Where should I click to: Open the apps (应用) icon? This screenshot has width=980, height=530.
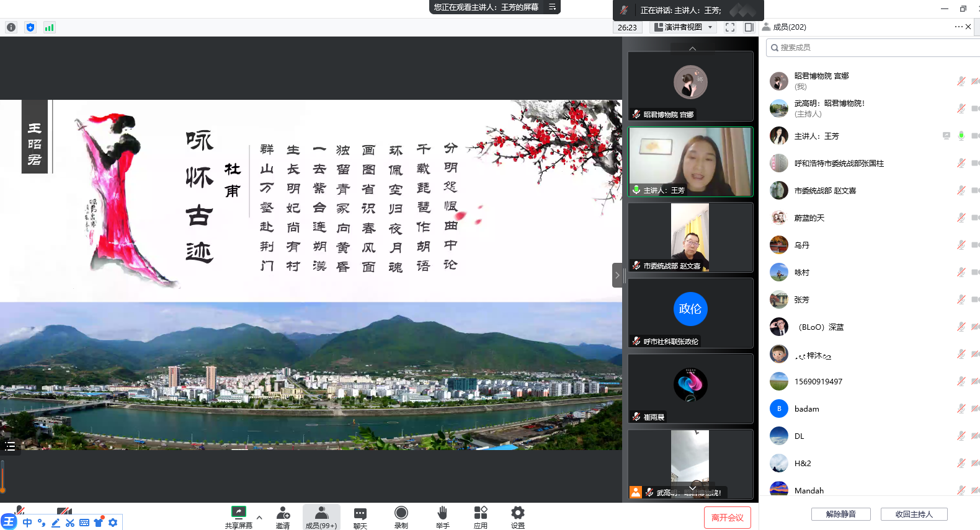pos(481,517)
